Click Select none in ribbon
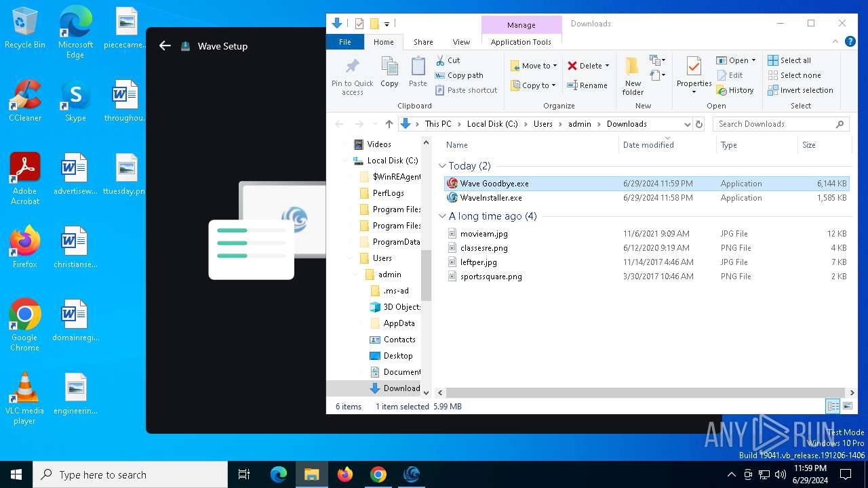 point(794,75)
